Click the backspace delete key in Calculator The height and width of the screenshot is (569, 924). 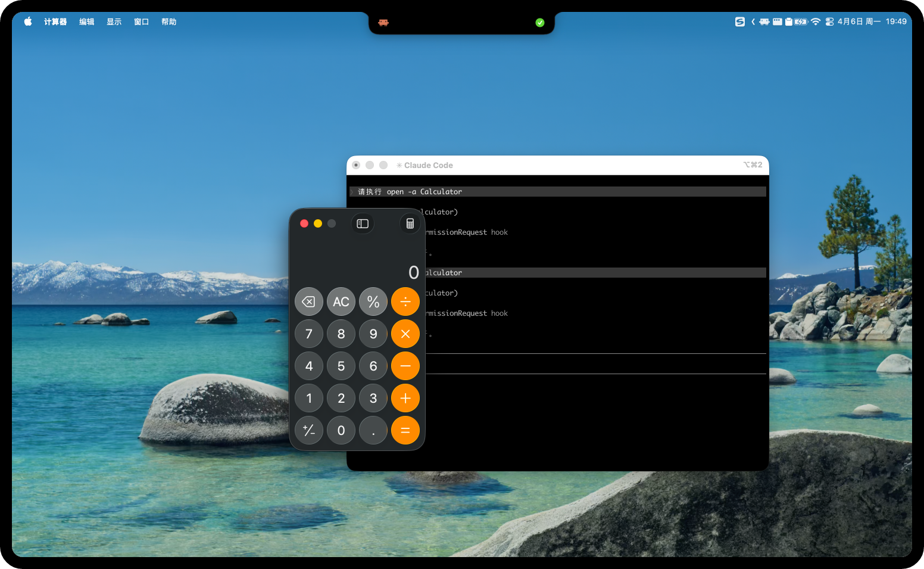point(309,301)
